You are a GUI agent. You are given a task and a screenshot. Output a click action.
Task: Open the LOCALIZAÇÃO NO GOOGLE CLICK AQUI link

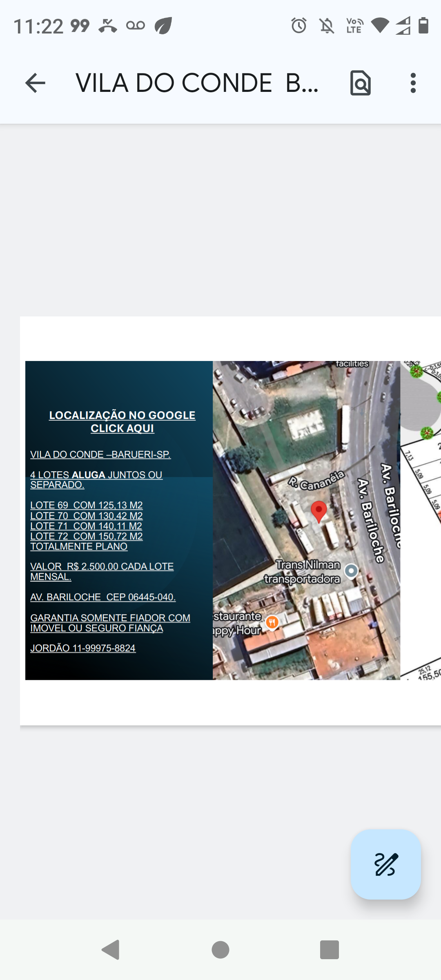pyautogui.click(x=122, y=421)
